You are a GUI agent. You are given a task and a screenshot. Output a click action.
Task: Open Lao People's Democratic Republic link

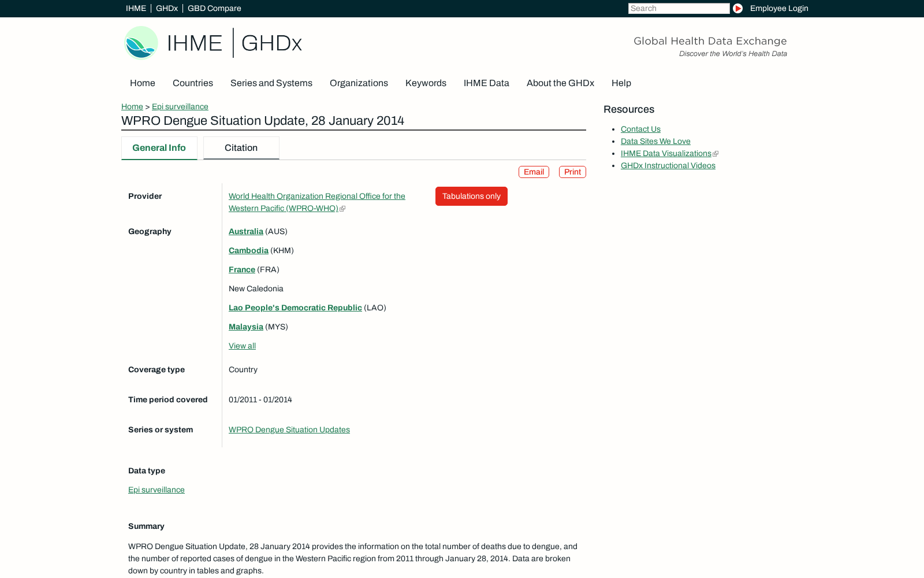coord(295,307)
